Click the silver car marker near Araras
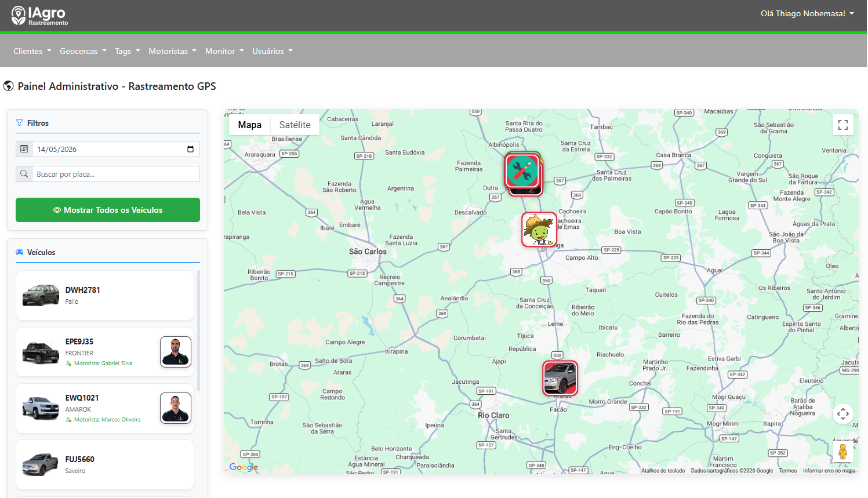Viewport: 868px width, 498px height. [560, 378]
